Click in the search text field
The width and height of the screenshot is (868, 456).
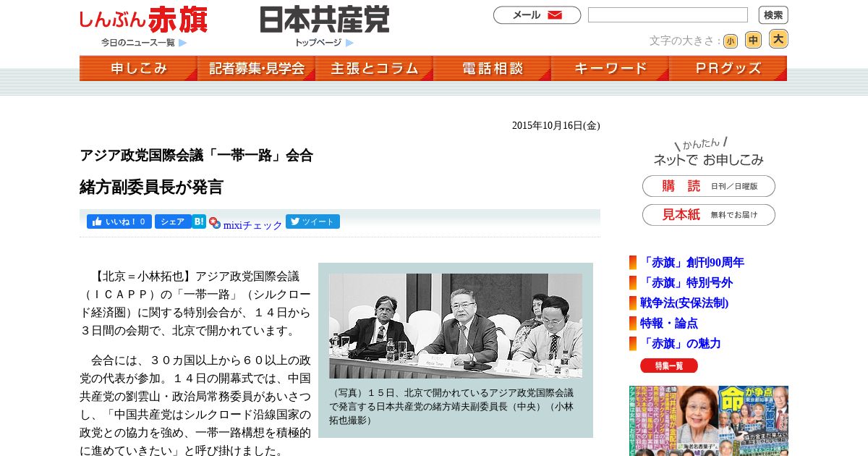click(668, 15)
